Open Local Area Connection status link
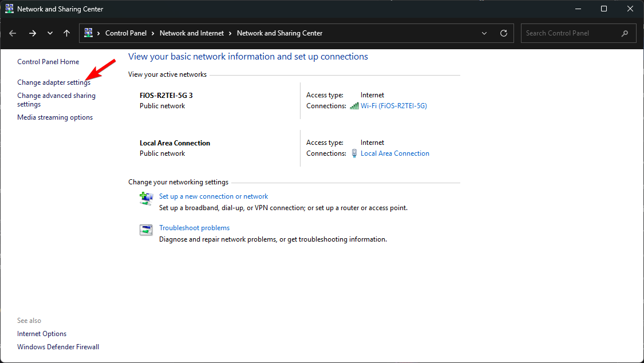Image resolution: width=644 pixels, height=363 pixels. pyautogui.click(x=394, y=153)
